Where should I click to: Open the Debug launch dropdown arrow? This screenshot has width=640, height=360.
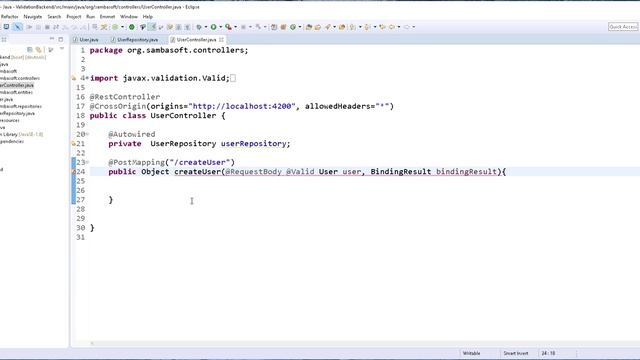click(x=205, y=27)
